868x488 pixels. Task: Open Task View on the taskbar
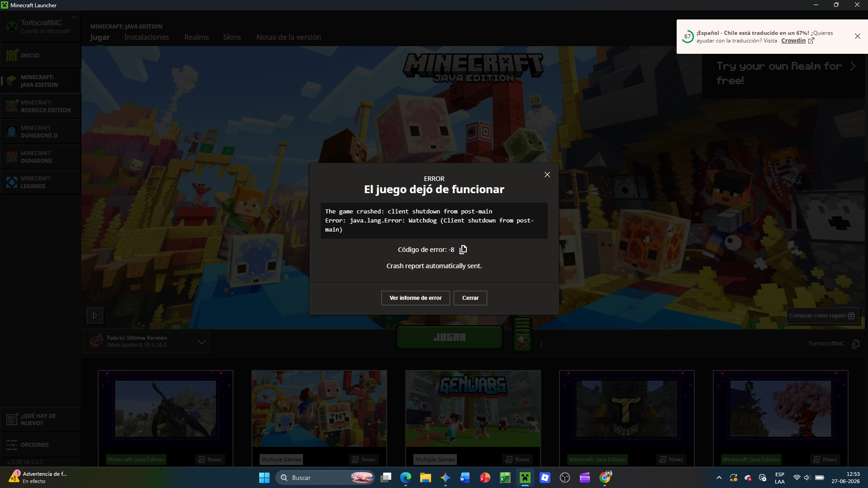click(386, 478)
